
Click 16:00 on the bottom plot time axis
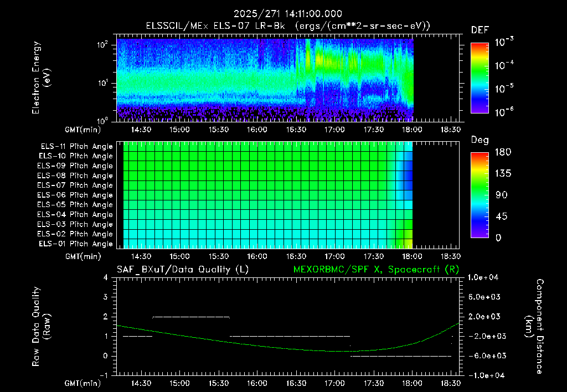coord(257,383)
